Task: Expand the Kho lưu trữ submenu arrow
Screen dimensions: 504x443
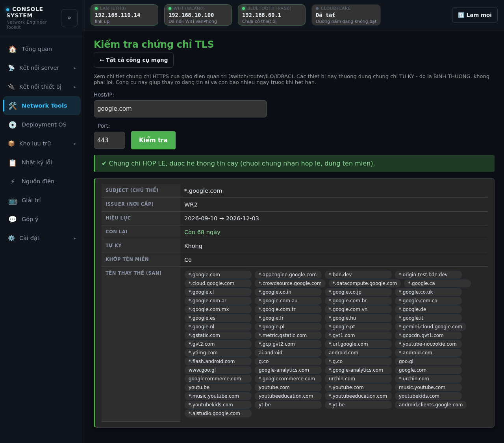Action: coord(75,143)
